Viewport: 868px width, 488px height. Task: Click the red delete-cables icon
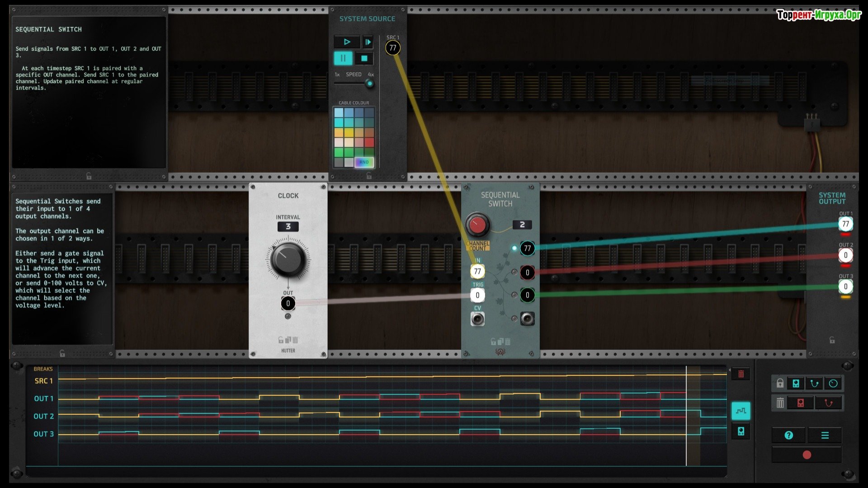pos(828,403)
